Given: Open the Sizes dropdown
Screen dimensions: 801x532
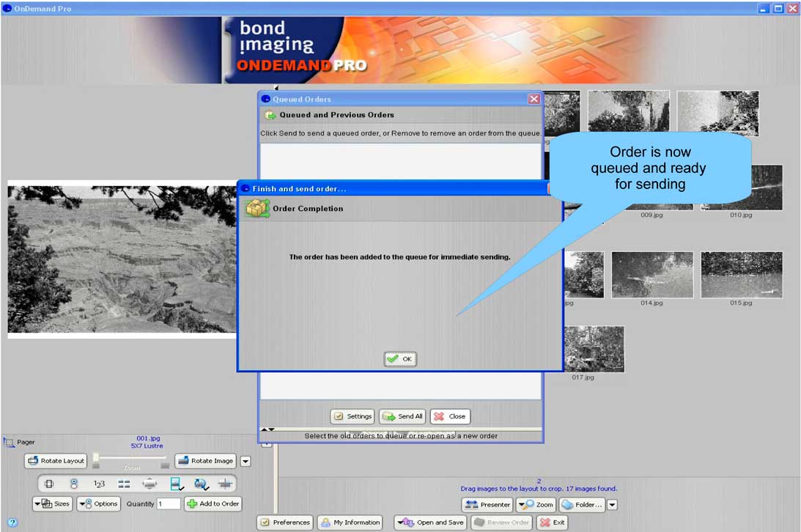Looking at the screenshot, I should (x=52, y=503).
